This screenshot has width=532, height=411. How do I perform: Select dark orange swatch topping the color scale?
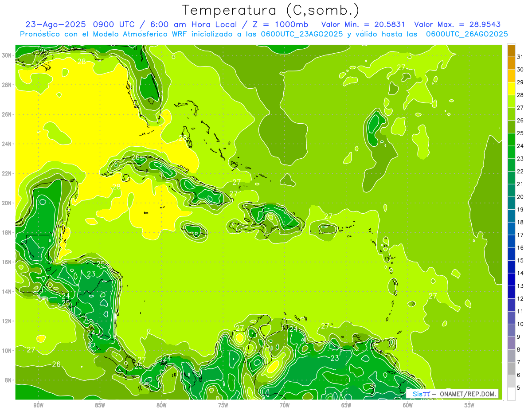[511, 51]
